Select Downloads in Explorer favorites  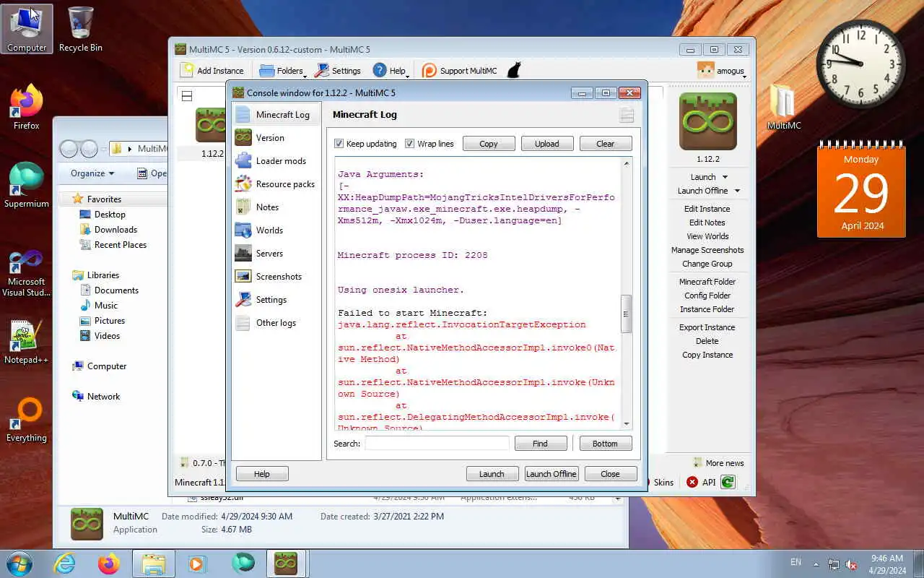(115, 230)
